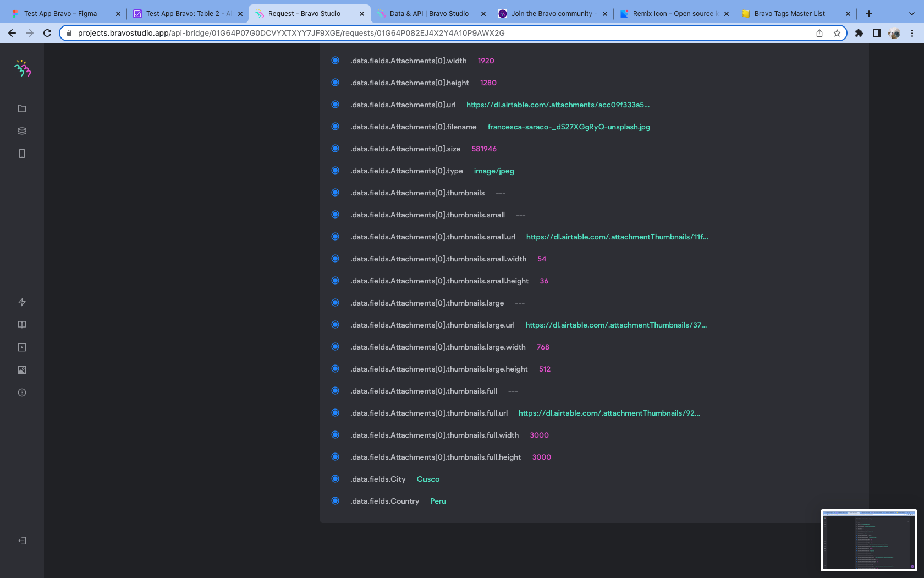
Task: Toggle radio for .data.fields.Country
Action: coord(335,501)
